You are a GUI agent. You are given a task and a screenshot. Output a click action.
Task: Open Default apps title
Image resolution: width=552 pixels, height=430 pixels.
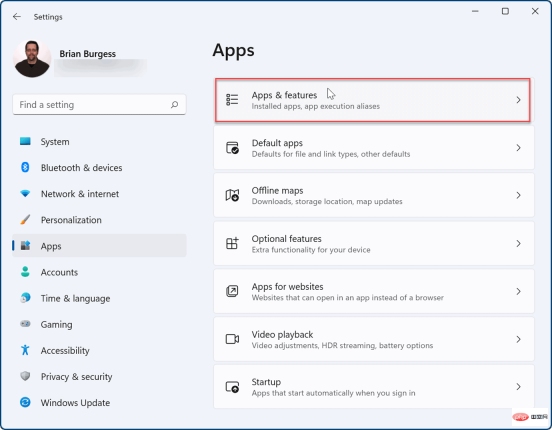pyautogui.click(x=277, y=143)
